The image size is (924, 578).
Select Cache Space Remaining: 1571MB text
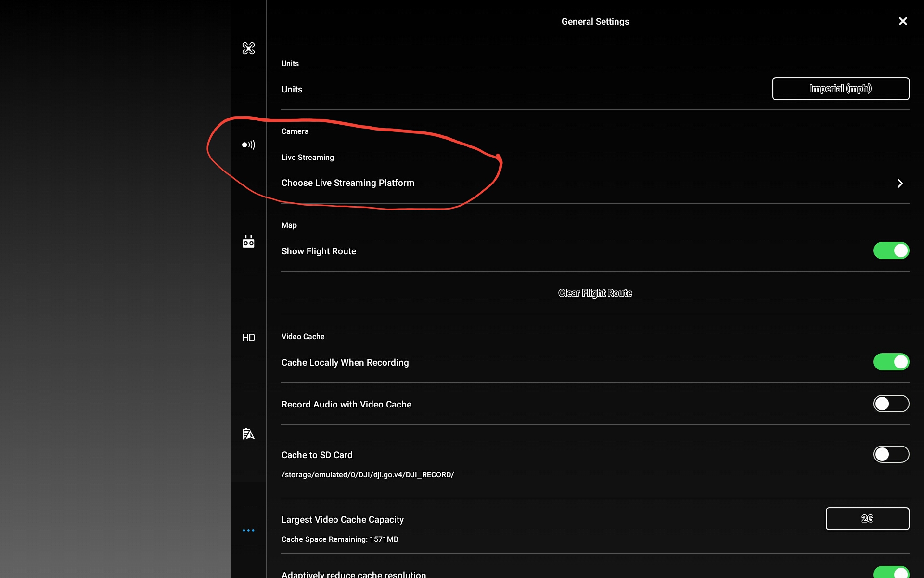(340, 539)
